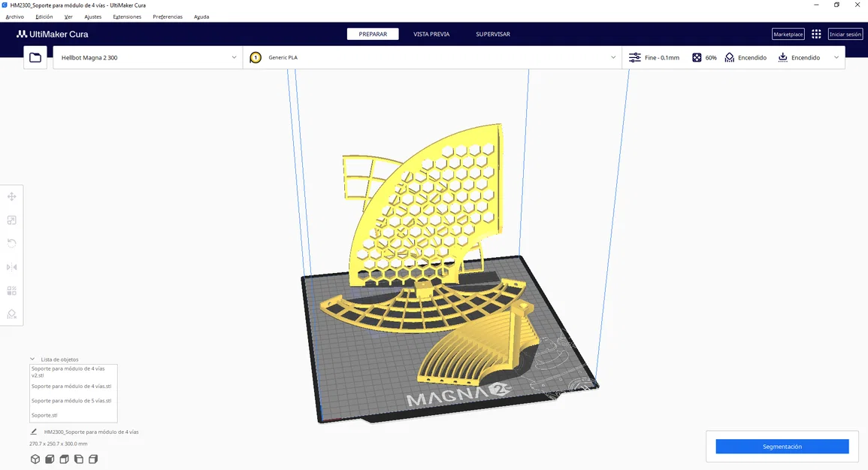Click the UltiMaker Cura logo
Viewport: 868px width, 470px height.
coord(52,35)
